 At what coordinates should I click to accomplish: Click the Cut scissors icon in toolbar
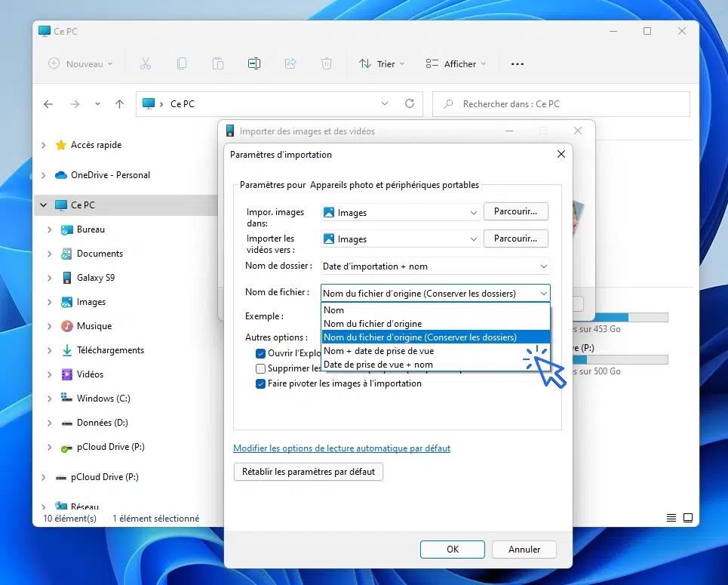click(x=146, y=64)
